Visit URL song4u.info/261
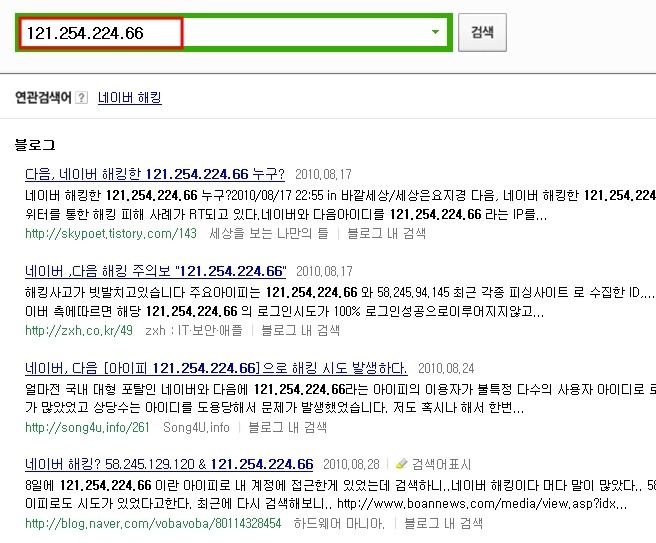Image resolution: width=656 pixels, height=543 pixels. click(x=87, y=427)
